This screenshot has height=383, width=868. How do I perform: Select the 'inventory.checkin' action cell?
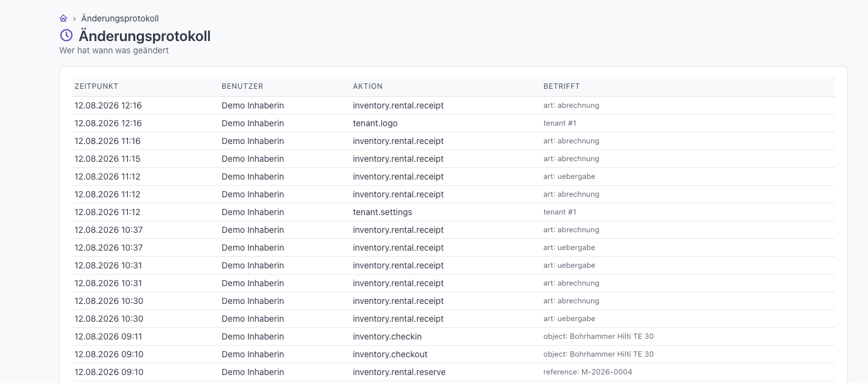pos(387,336)
